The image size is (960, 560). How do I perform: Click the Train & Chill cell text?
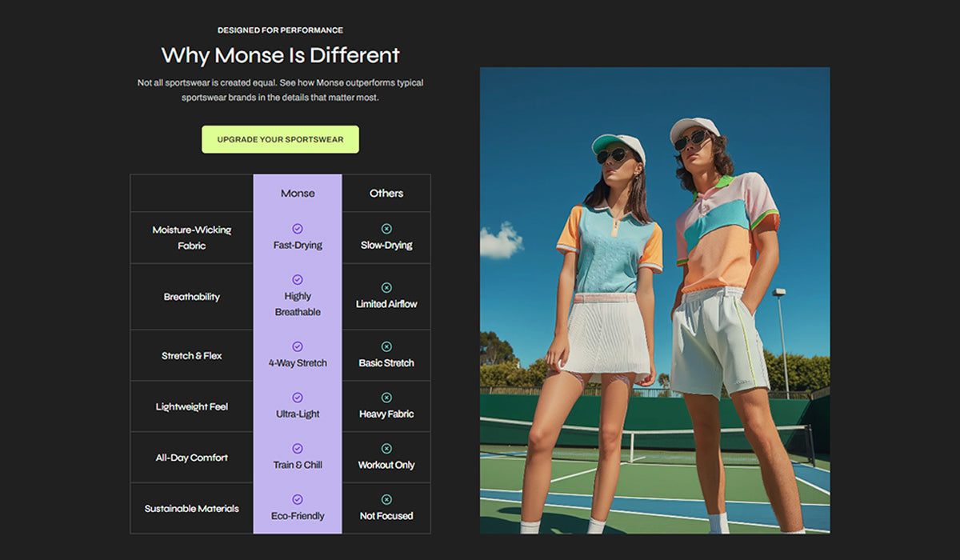298,466
